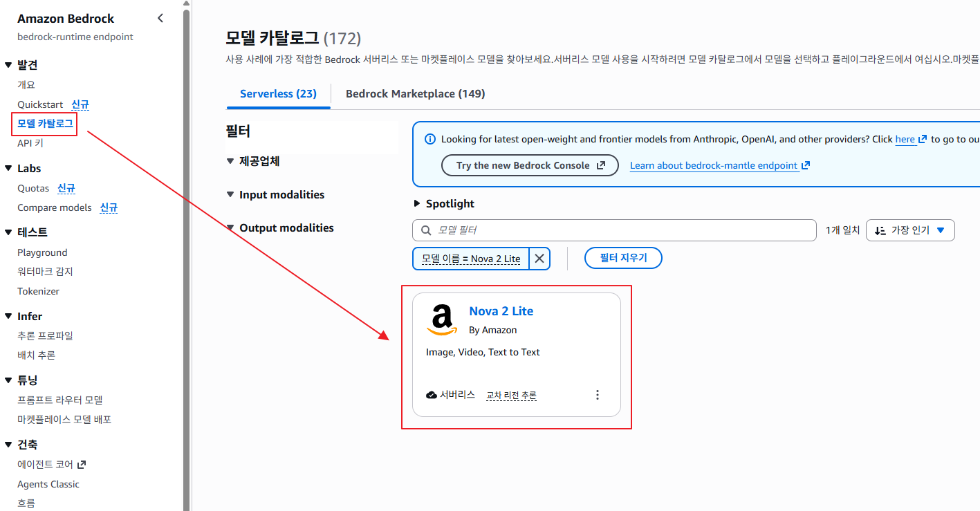Open Quickstart in the sidebar

(40, 104)
